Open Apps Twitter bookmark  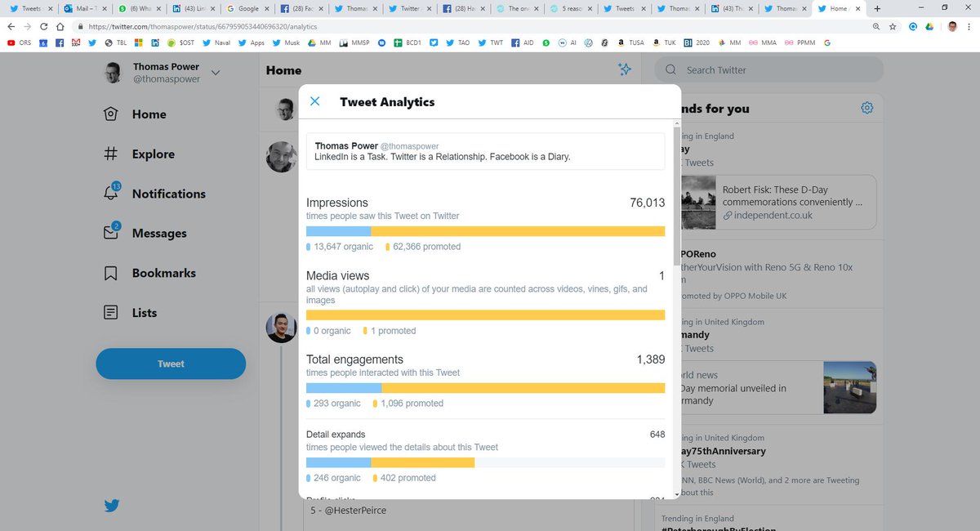[x=251, y=42]
